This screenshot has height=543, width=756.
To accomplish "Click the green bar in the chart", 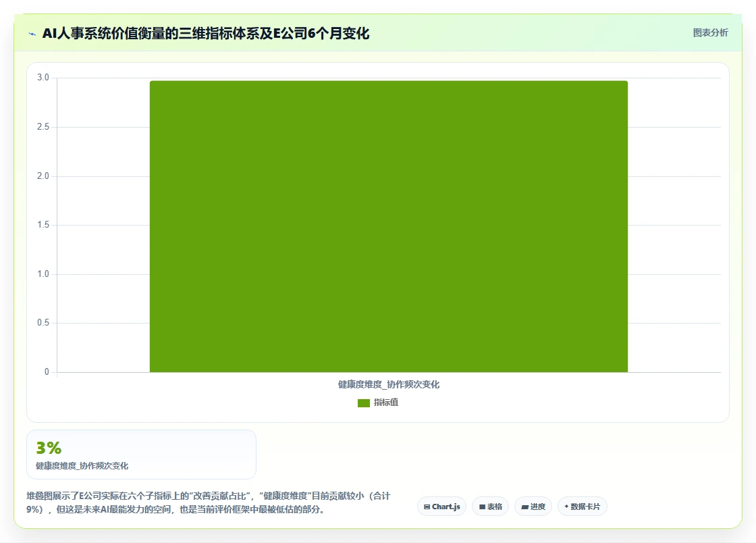I will [x=389, y=226].
